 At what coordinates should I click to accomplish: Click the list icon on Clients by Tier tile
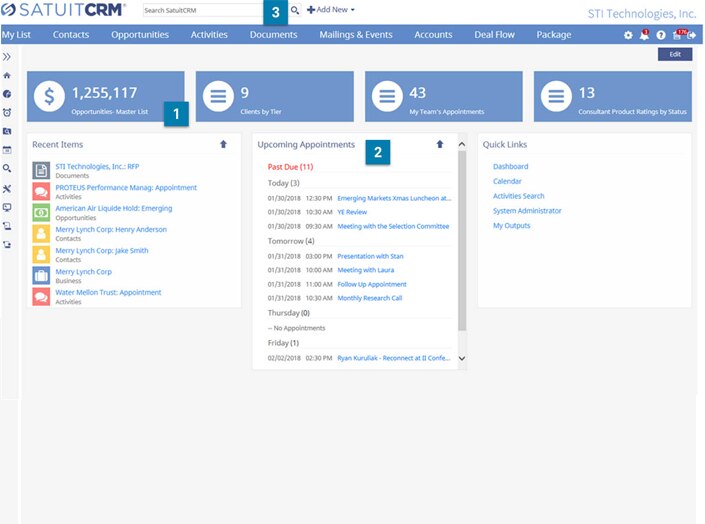pyautogui.click(x=218, y=96)
